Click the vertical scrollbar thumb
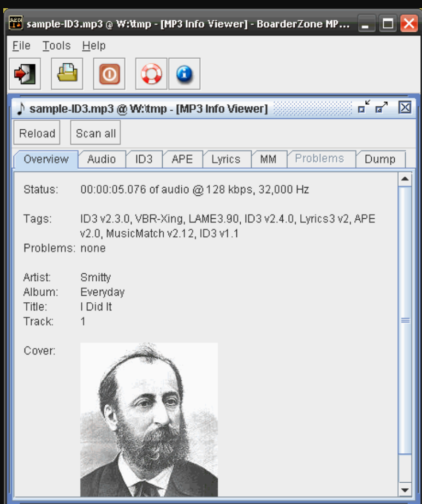 pyautogui.click(x=405, y=321)
